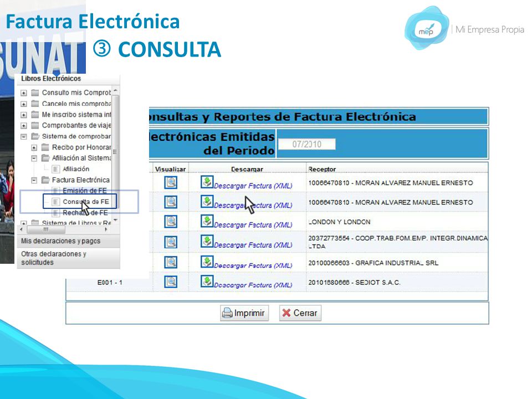Click LONDON Y LONDON receptor cell
Screen dimensions: 532x399
[x=339, y=222]
